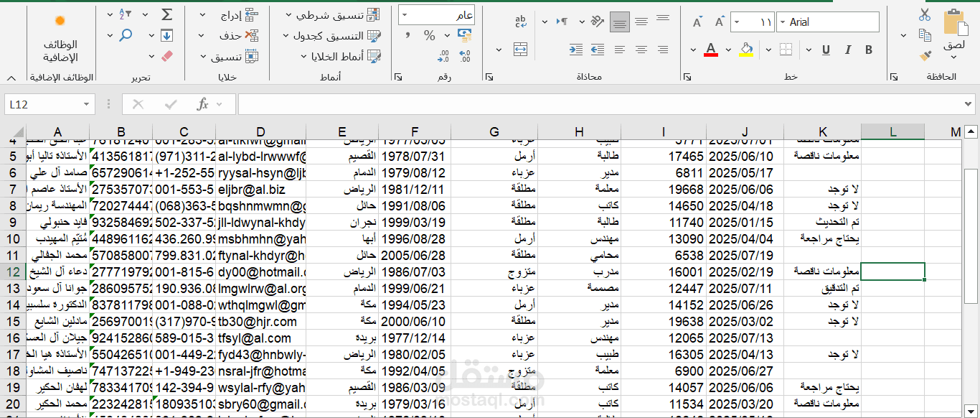Toggle italic formatting
Image resolution: width=980 pixels, height=418 pixels.
coord(849,50)
